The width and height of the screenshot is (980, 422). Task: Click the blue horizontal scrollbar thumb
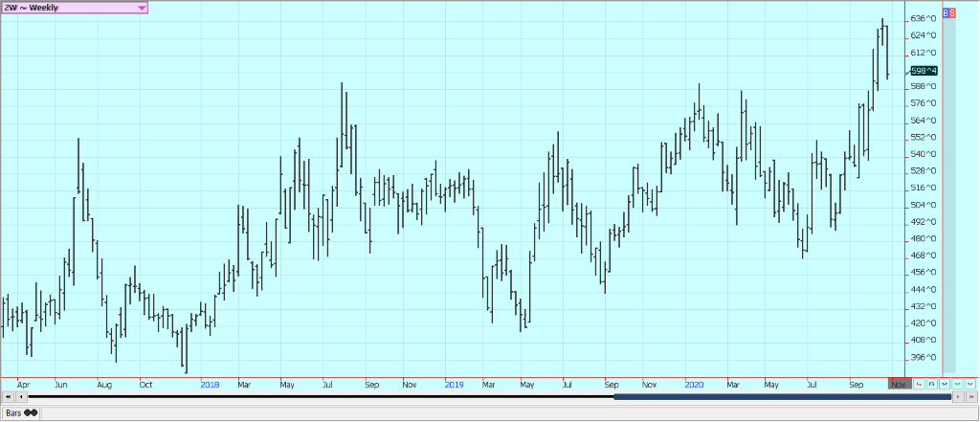click(783, 397)
